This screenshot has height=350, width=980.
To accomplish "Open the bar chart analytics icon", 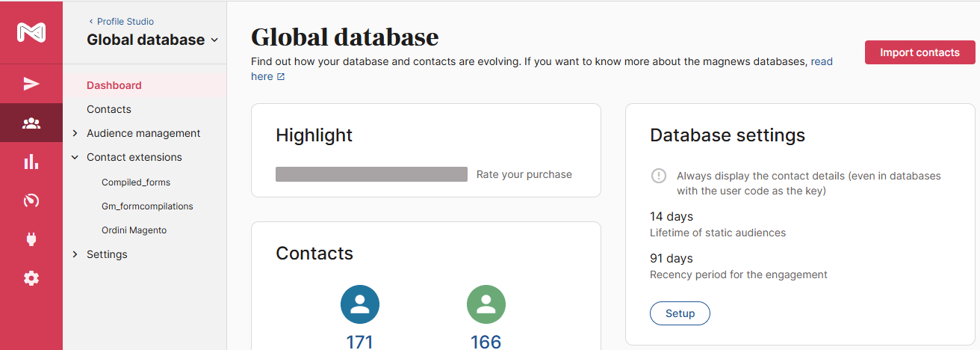I will tap(31, 162).
